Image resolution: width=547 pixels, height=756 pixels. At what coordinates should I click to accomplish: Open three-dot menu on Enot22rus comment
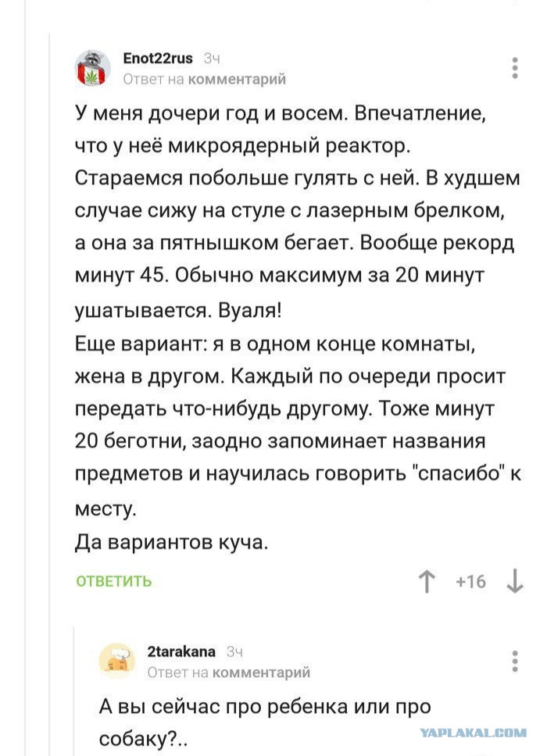515,67
